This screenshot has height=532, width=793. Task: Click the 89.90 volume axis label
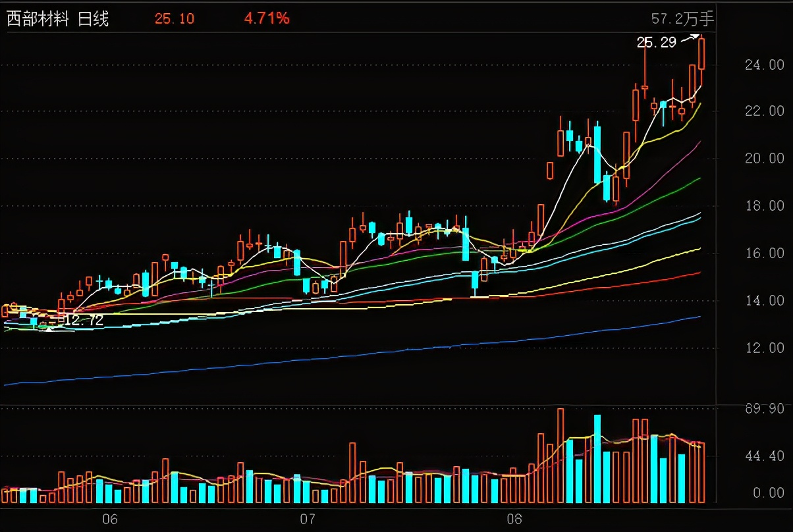[763, 408]
